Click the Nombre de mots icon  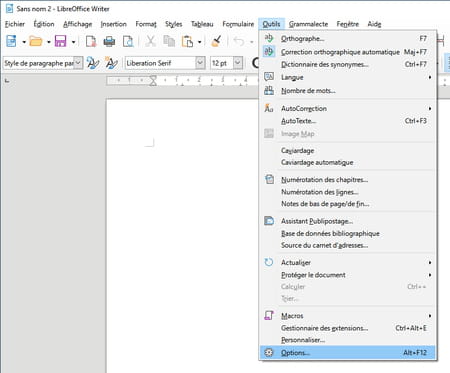point(269,90)
